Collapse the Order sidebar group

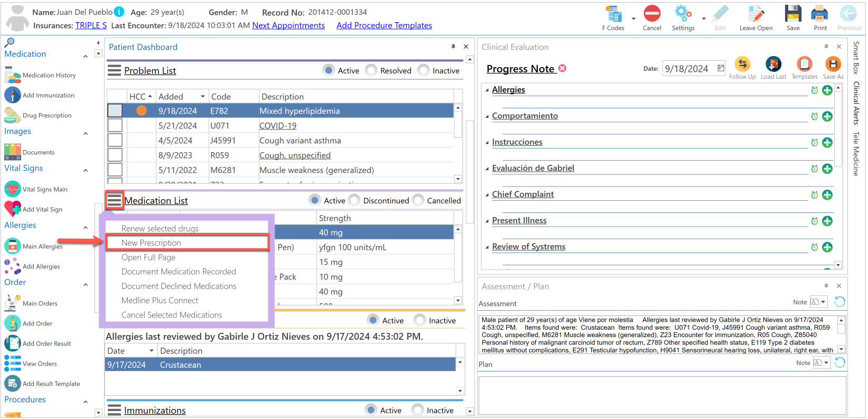coord(86,284)
